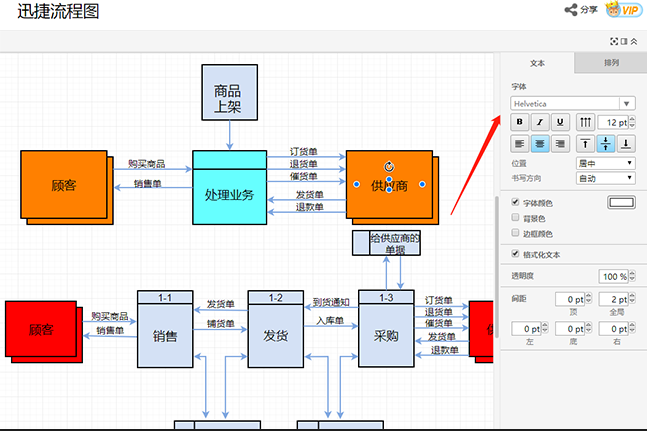Screen dimensions: 647x431
Task: Enable the 背景色 checkbox
Action: [515, 217]
